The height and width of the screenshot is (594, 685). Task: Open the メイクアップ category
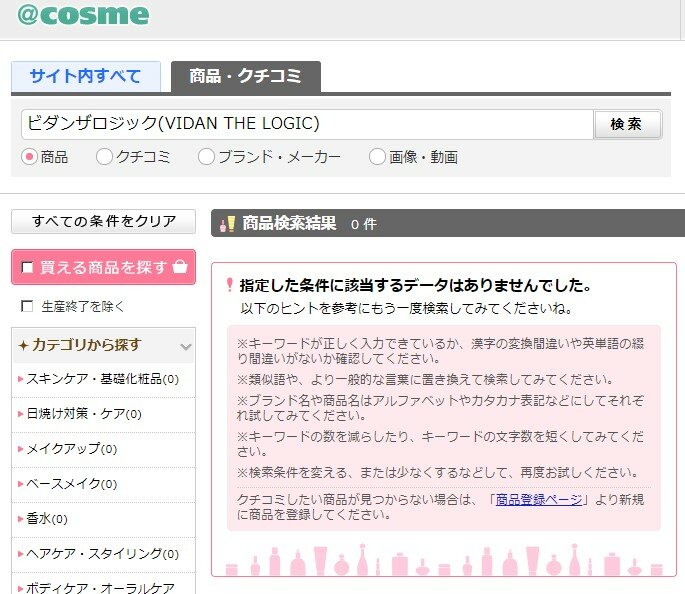[67, 449]
